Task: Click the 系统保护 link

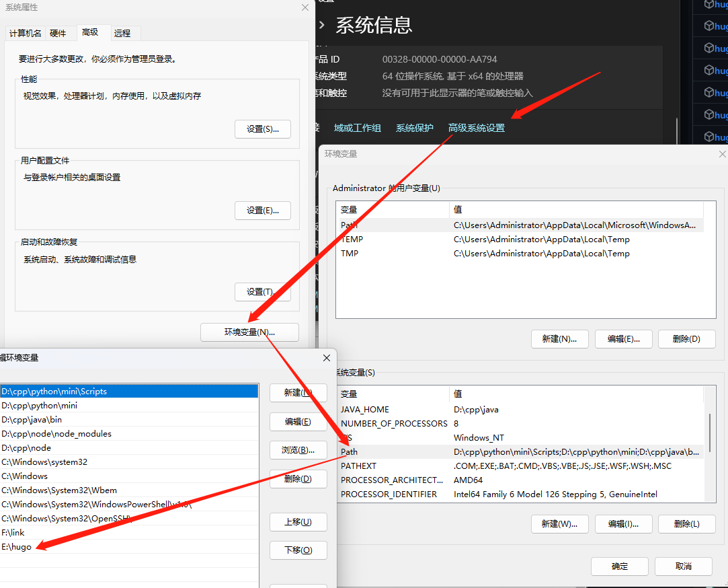Action: tap(415, 128)
